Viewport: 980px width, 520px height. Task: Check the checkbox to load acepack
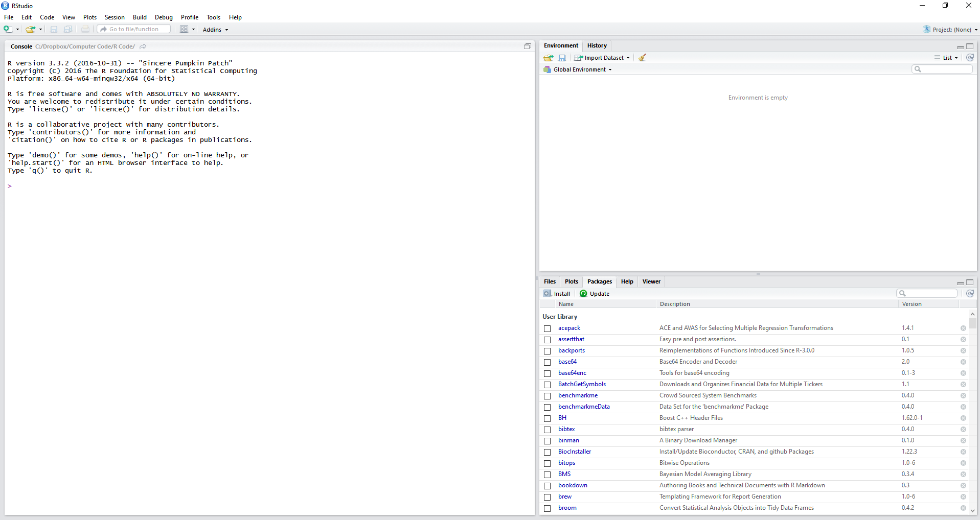pos(547,328)
